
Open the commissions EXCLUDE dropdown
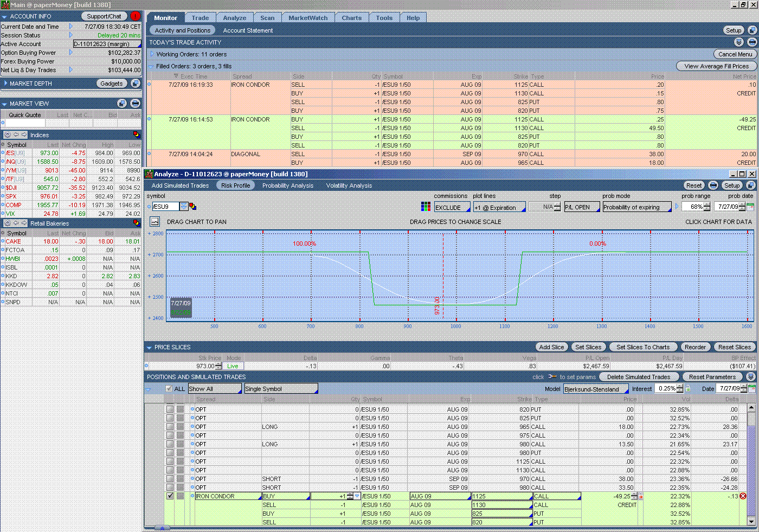pos(452,207)
